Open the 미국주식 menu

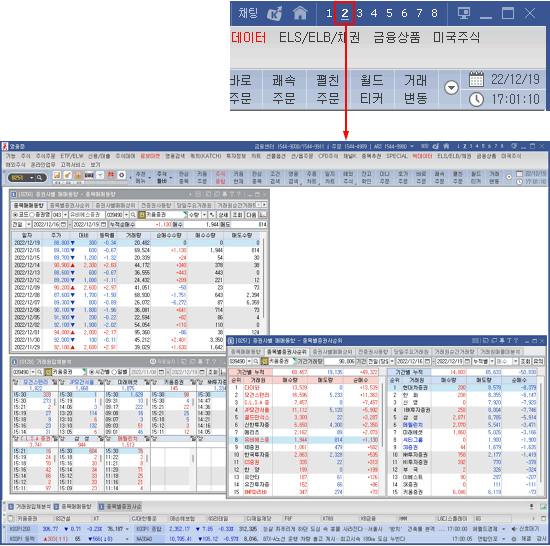(x=456, y=37)
